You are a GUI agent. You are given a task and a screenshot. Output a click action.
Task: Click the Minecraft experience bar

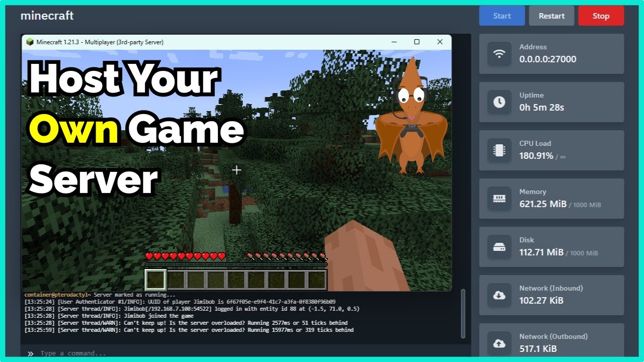(236, 264)
